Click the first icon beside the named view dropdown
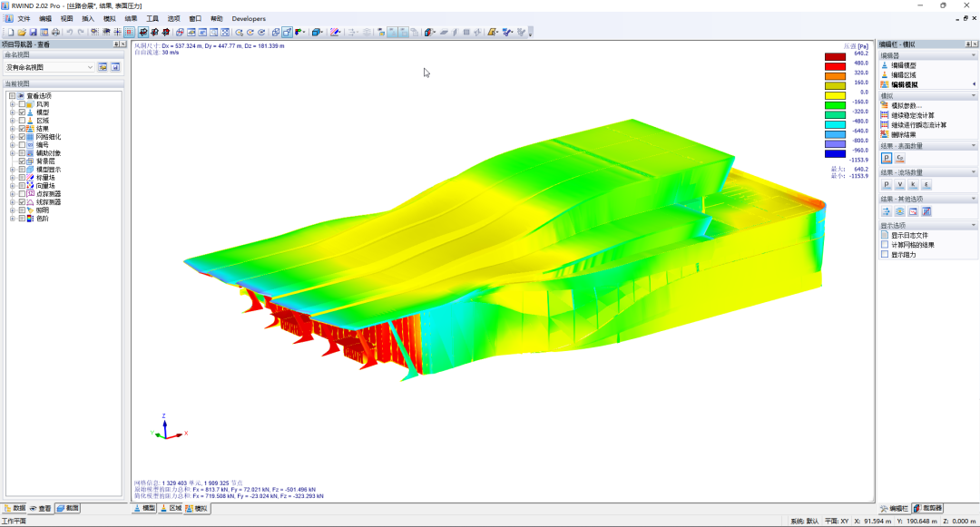This screenshot has height=527, width=980. [x=103, y=67]
